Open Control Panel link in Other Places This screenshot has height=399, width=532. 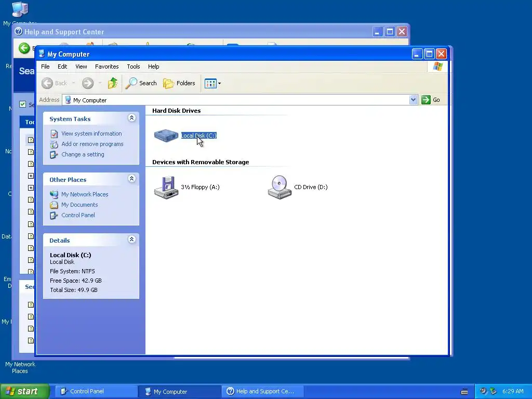click(x=78, y=215)
